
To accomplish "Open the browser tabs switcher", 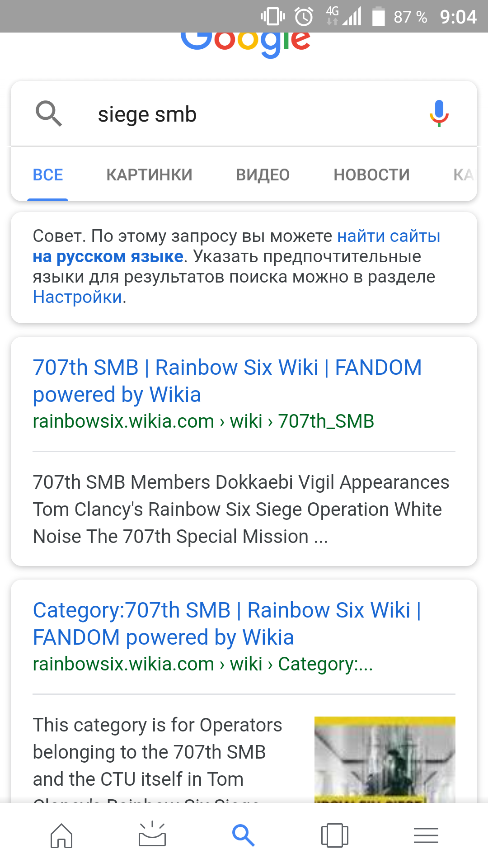I will pyautogui.click(x=334, y=835).
